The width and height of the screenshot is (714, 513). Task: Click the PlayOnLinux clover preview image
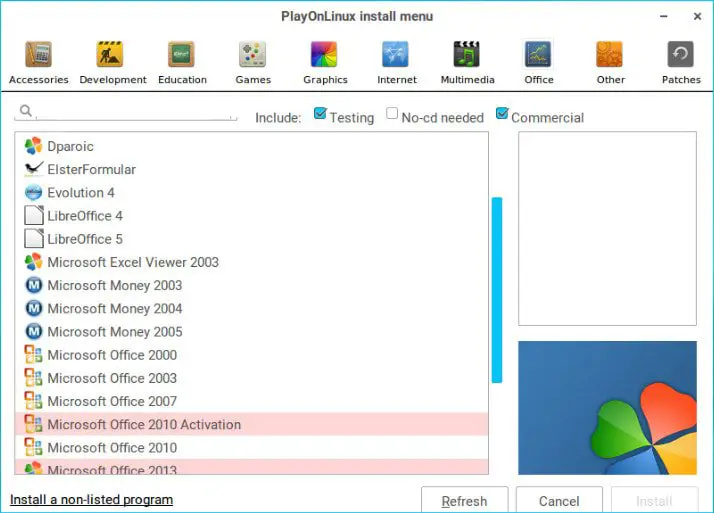pos(607,408)
